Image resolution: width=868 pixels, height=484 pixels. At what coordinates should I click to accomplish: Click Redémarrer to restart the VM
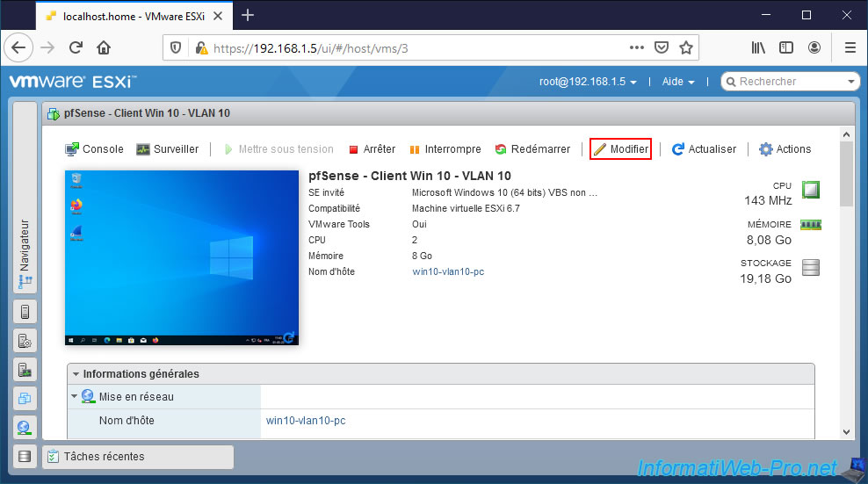coord(532,149)
